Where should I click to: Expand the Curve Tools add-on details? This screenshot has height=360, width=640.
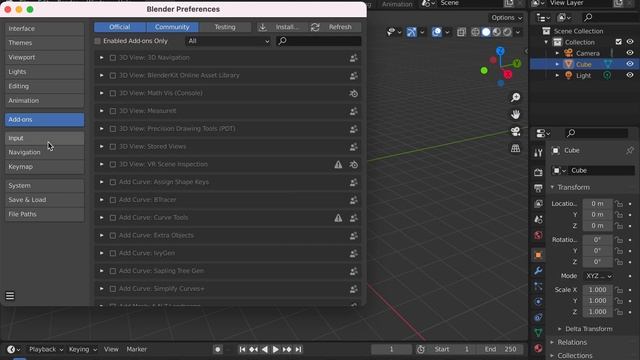101,218
